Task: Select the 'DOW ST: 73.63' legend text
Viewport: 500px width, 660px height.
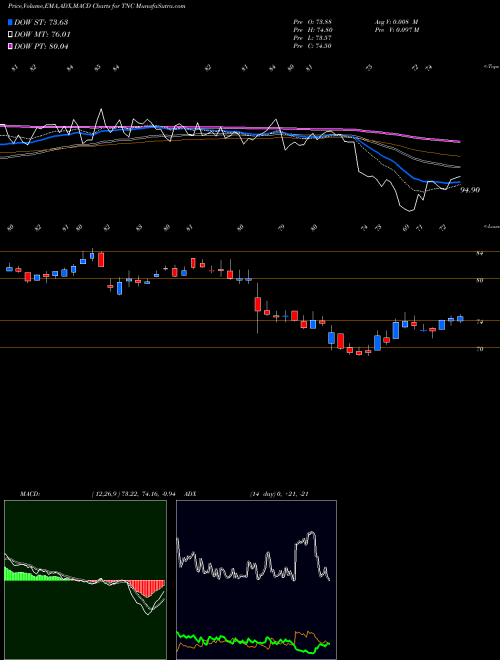Action: 41,22
